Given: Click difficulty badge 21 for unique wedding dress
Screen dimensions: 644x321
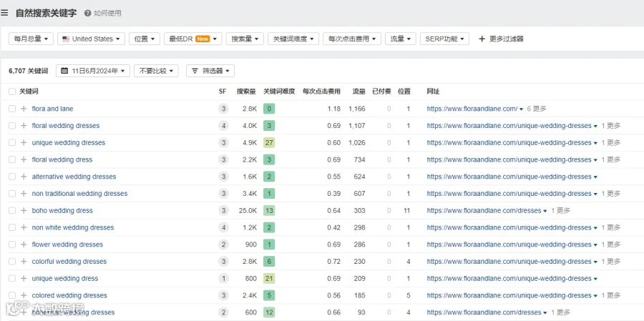Looking at the screenshot, I should click(x=270, y=278).
